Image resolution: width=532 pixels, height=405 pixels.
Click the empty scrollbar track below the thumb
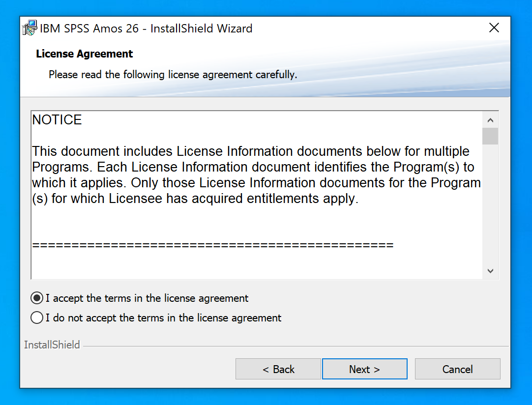(490, 206)
